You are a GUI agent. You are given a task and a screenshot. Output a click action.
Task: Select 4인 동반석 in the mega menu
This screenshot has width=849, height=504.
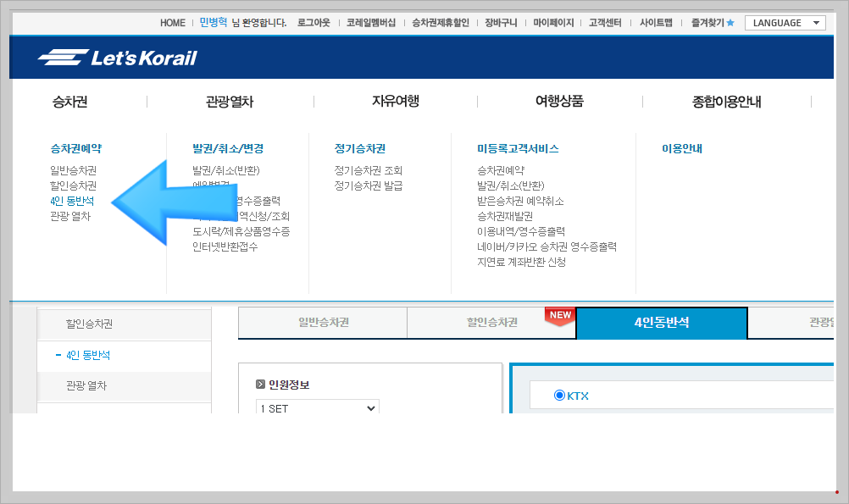72,201
